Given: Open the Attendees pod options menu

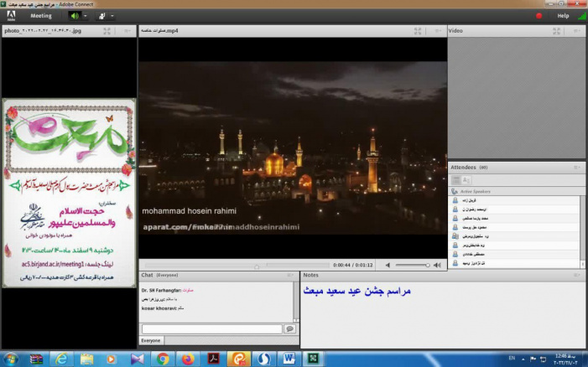Looking at the screenshot, I should [x=576, y=167].
